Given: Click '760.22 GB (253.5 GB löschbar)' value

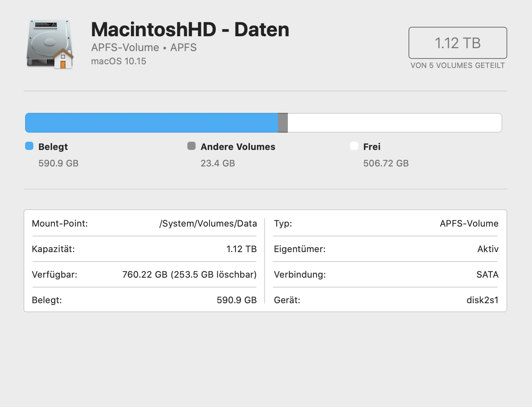Looking at the screenshot, I should (189, 274).
